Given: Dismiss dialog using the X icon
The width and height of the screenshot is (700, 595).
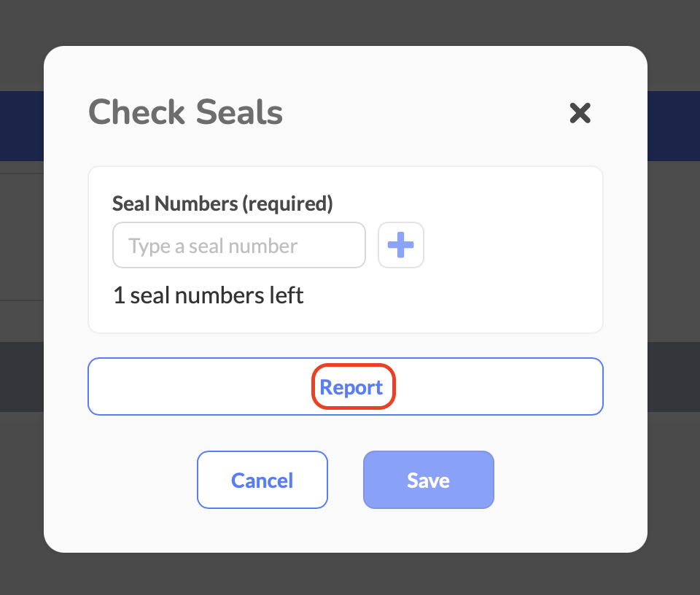Looking at the screenshot, I should pyautogui.click(x=580, y=113).
